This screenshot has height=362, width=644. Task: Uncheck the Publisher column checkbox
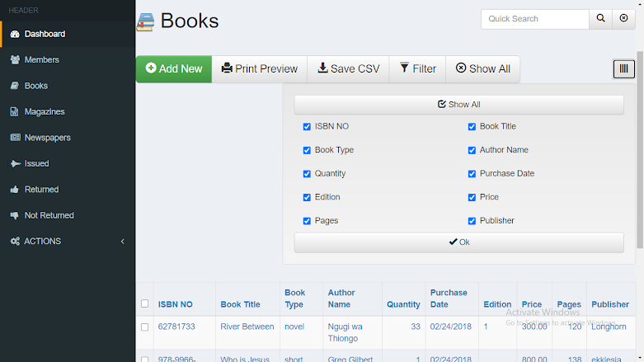click(x=472, y=221)
